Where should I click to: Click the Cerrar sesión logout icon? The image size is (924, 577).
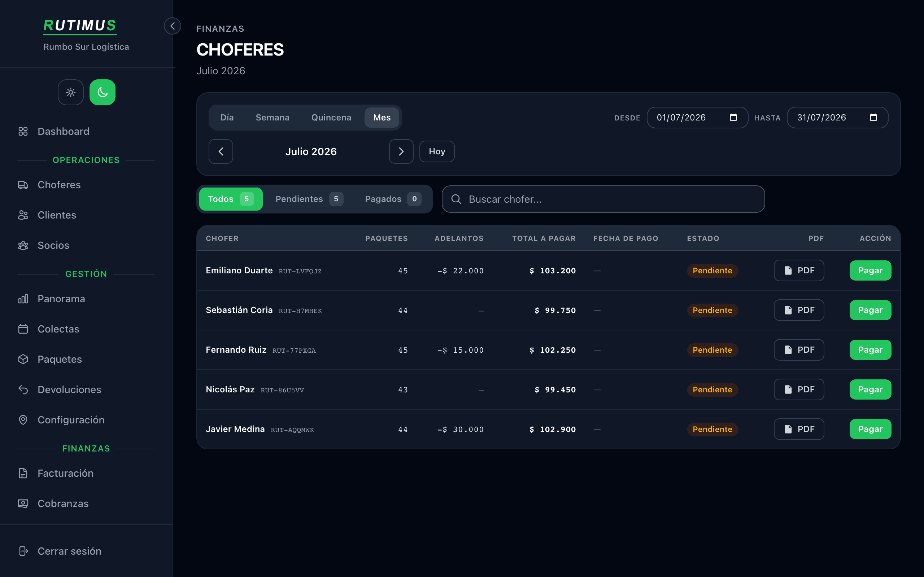[x=23, y=551]
